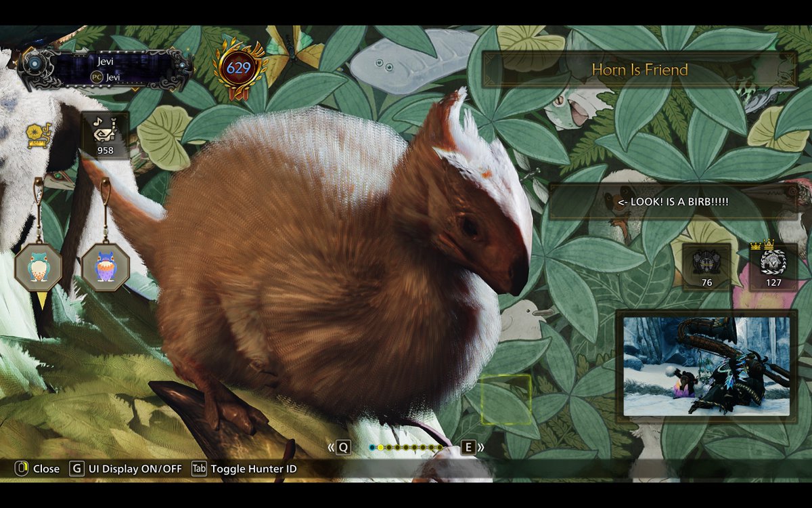Screen dimensions: 812x508
Task: Click the PC platform icon beside Jevi
Action: [x=96, y=78]
